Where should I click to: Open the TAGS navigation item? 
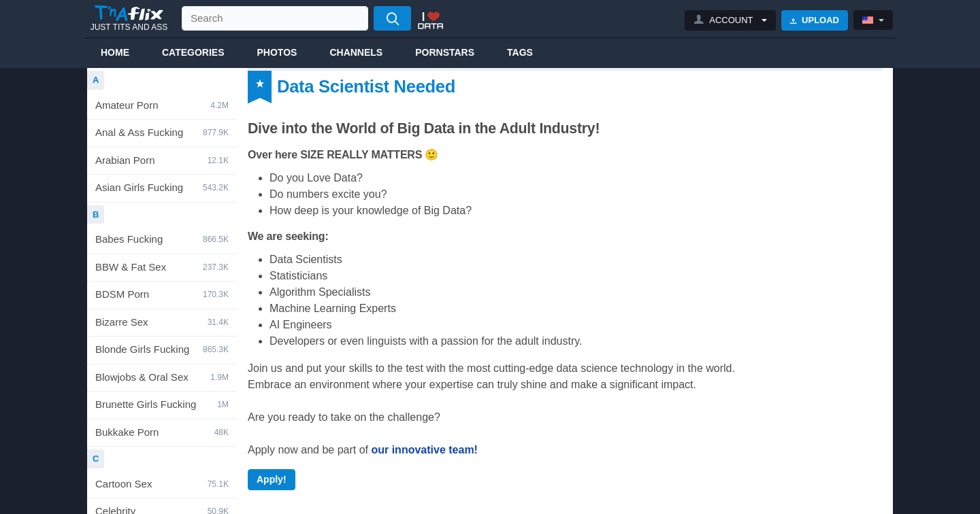point(520,52)
